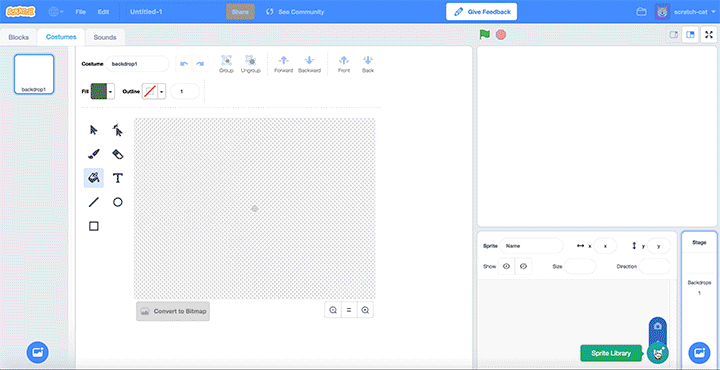Start project with green flag

[485, 34]
